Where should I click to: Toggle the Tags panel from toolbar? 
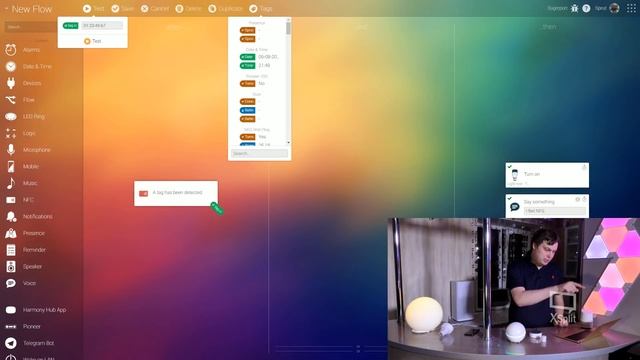pos(261,9)
